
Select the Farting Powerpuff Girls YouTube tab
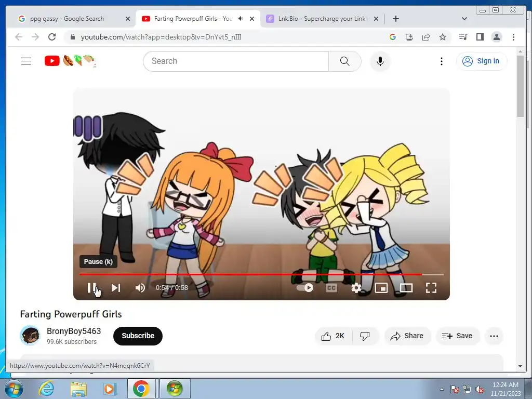193,19
